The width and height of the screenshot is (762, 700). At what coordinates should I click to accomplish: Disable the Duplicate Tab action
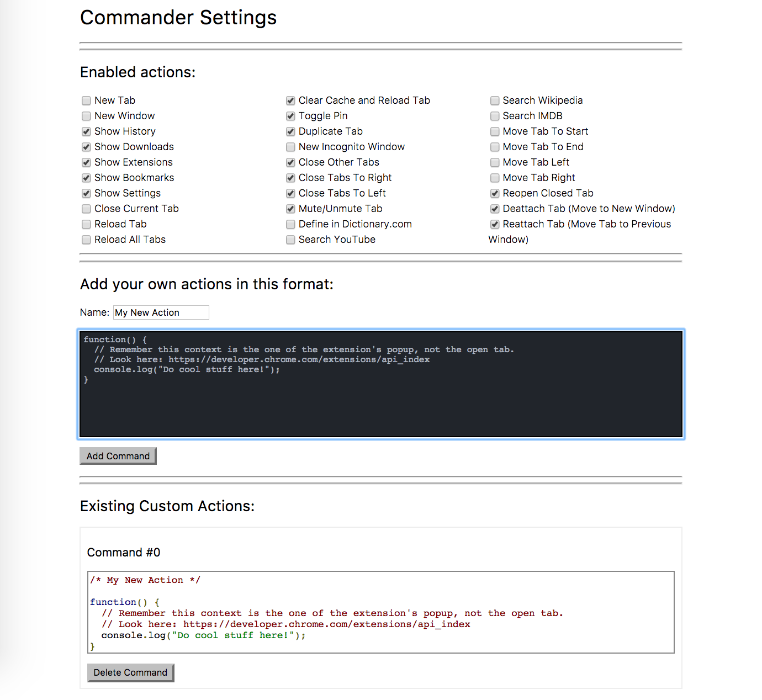[290, 131]
